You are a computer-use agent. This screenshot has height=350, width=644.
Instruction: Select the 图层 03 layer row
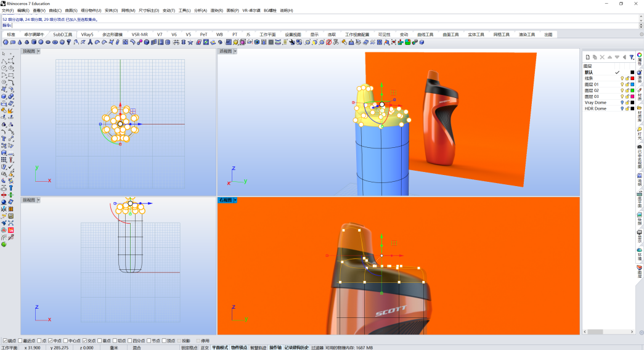tap(609, 97)
